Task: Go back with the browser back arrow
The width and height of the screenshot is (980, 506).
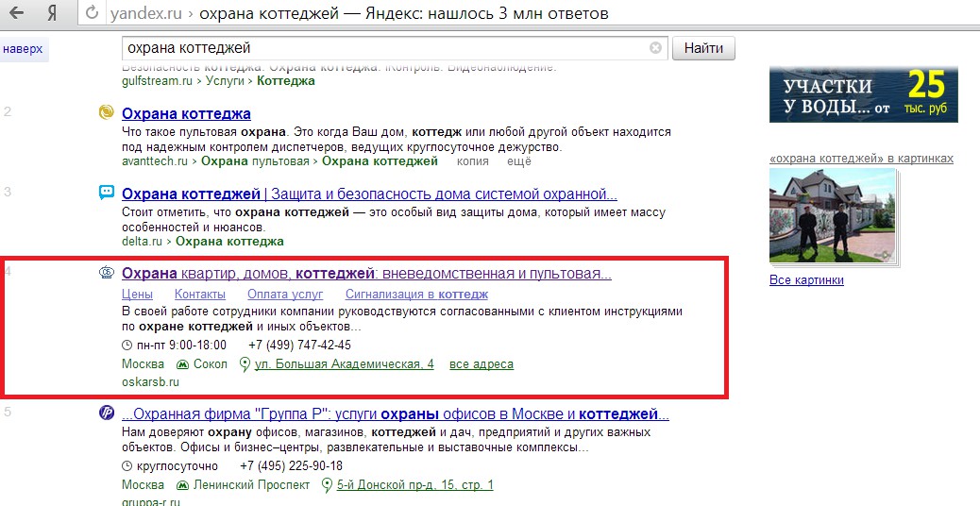Action: click(x=16, y=12)
